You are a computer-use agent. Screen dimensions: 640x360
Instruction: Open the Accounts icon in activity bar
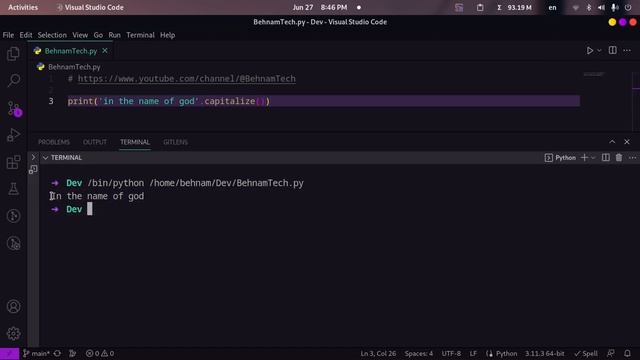(13, 306)
